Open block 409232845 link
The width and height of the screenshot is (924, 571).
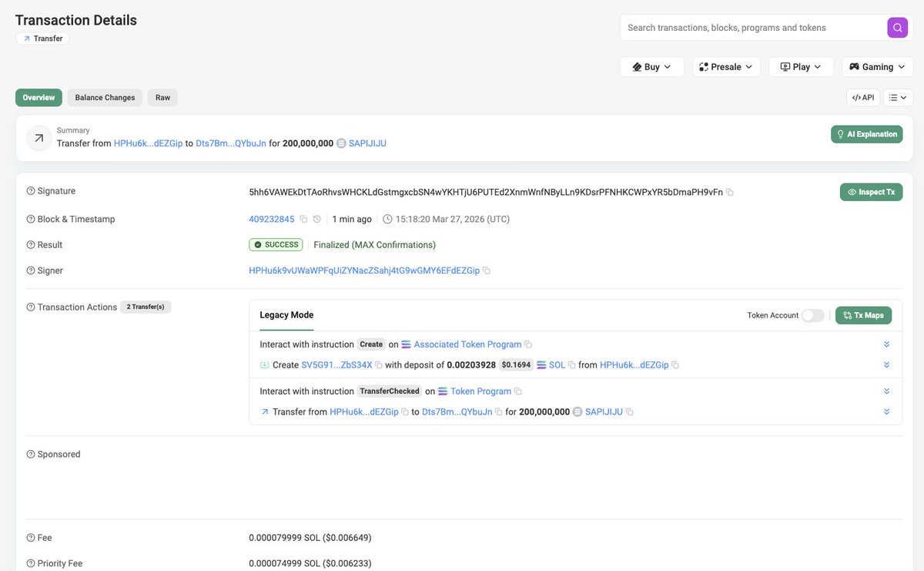[272, 219]
